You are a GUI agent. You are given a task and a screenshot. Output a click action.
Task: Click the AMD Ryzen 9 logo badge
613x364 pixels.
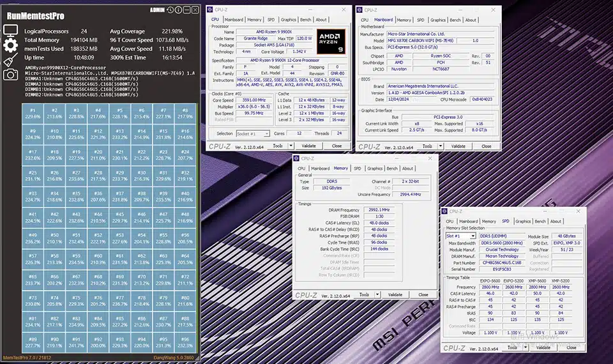click(x=331, y=42)
